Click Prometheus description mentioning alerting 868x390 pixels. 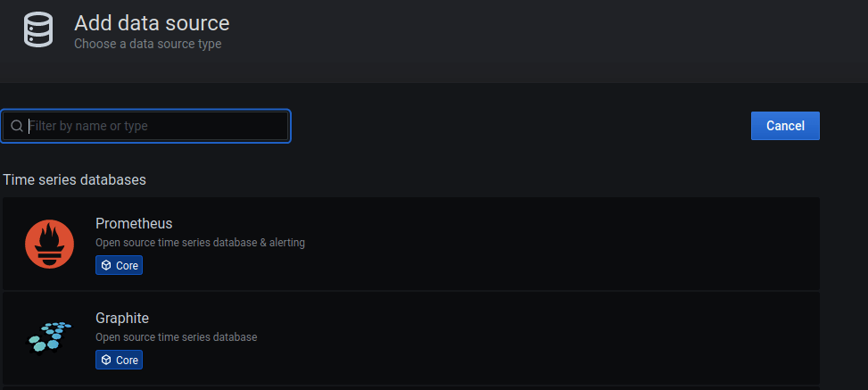tap(200, 243)
